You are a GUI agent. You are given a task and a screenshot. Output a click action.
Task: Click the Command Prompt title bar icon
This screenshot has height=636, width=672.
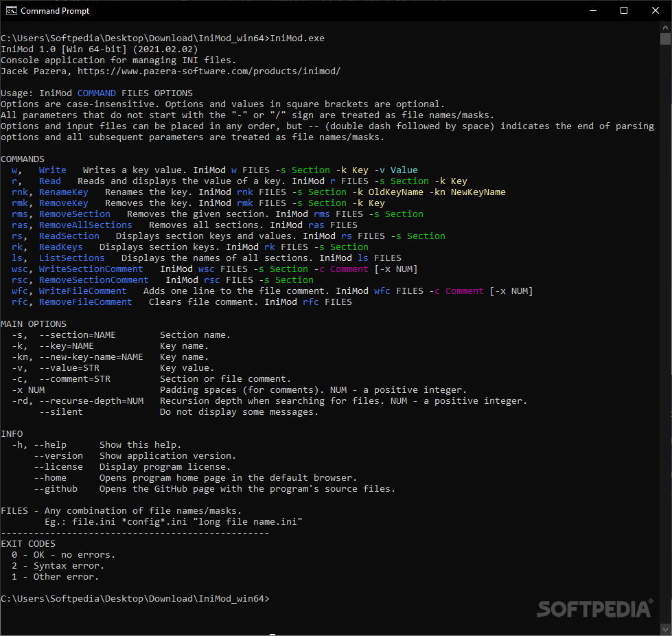11,11
